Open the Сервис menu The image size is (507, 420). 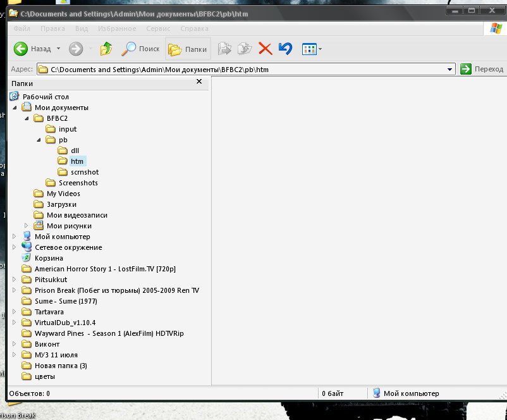click(158, 28)
